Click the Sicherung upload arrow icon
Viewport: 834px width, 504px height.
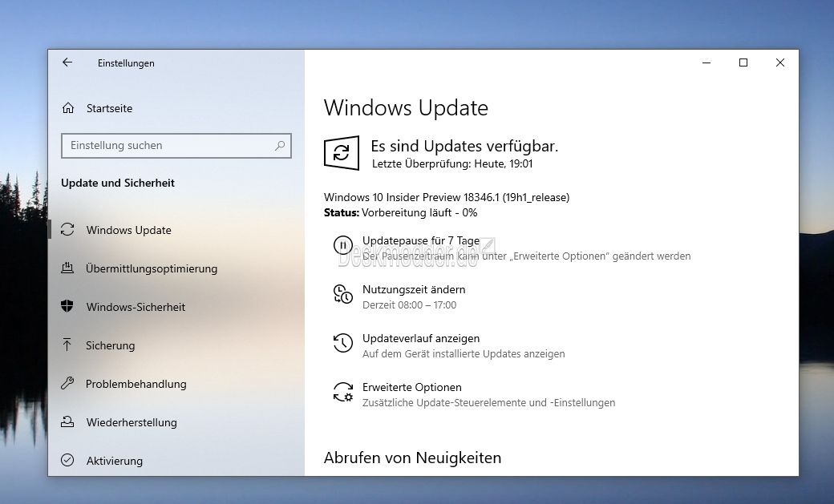(x=67, y=345)
